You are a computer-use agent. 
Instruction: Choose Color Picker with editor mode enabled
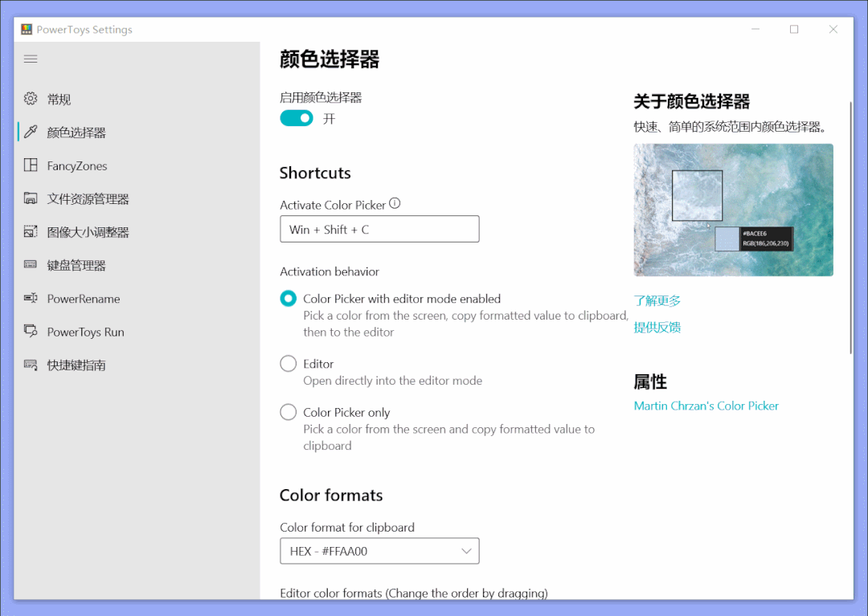289,299
